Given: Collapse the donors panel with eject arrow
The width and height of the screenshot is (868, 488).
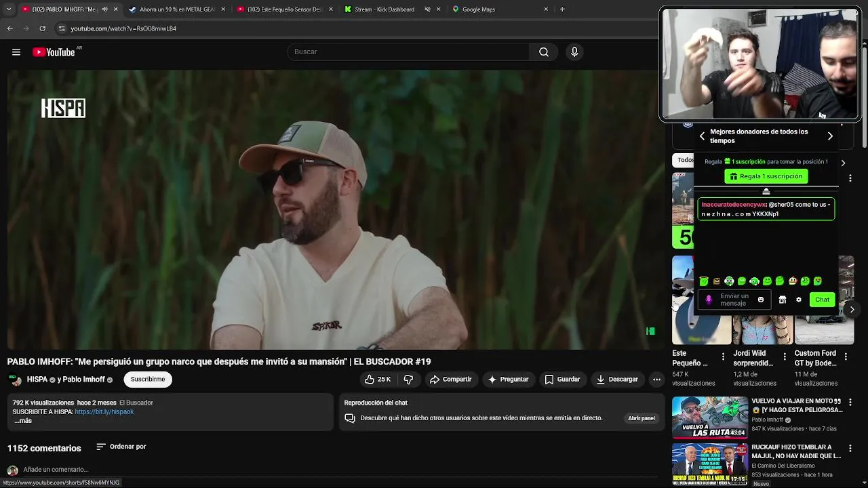Looking at the screenshot, I should coord(766,191).
